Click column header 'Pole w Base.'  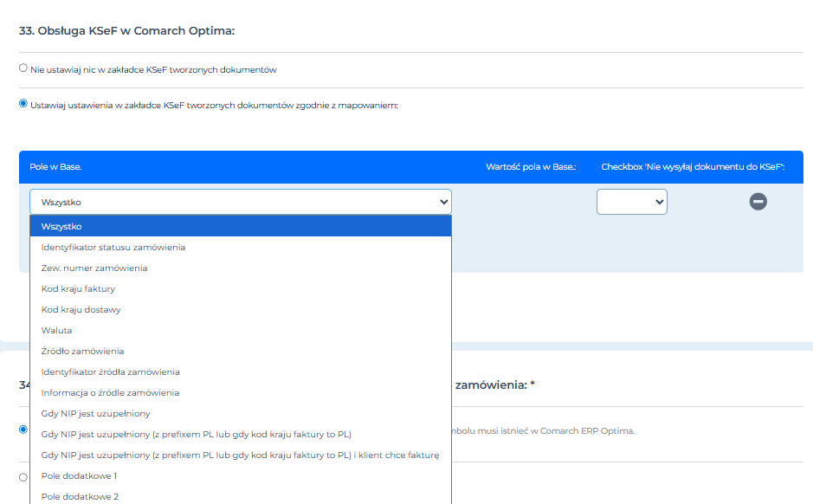(x=55, y=166)
